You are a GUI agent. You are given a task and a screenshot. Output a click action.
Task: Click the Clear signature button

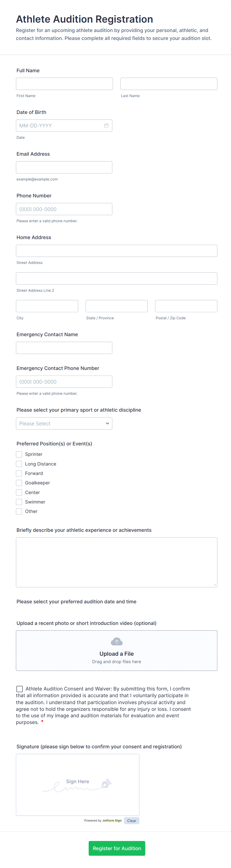coord(131,821)
